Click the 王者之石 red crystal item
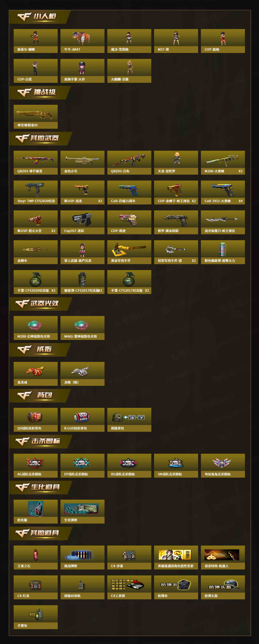259x644 pixels. pyautogui.click(x=35, y=557)
